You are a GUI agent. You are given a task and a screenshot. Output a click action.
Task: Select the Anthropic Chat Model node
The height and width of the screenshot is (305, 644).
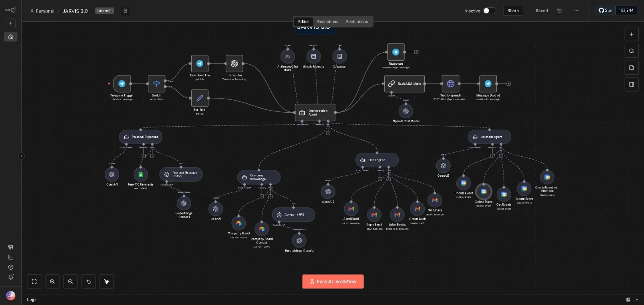[288, 57]
